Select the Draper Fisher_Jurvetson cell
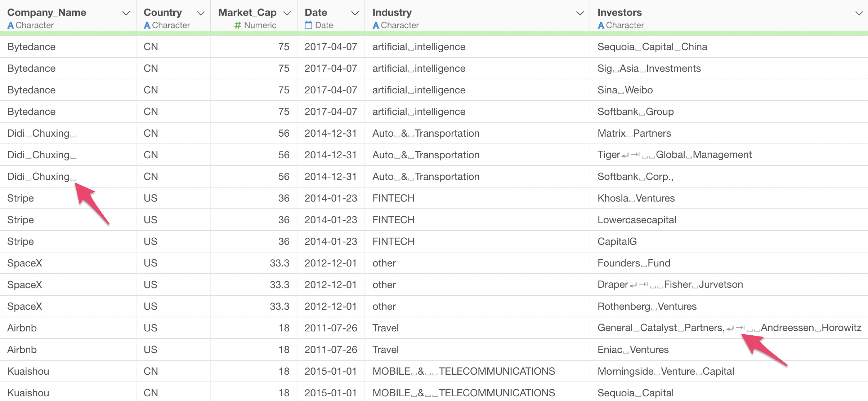 (x=729, y=285)
